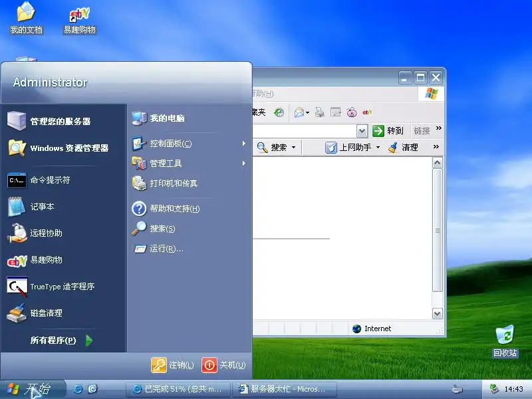
Task: Expand the 管理工具 submenu arrow
Action: pos(243,163)
